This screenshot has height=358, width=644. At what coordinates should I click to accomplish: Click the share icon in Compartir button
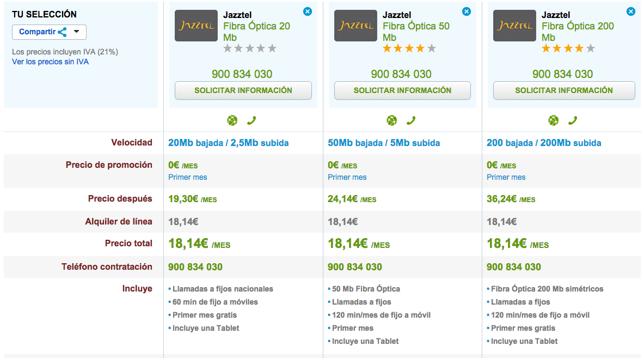(63, 32)
